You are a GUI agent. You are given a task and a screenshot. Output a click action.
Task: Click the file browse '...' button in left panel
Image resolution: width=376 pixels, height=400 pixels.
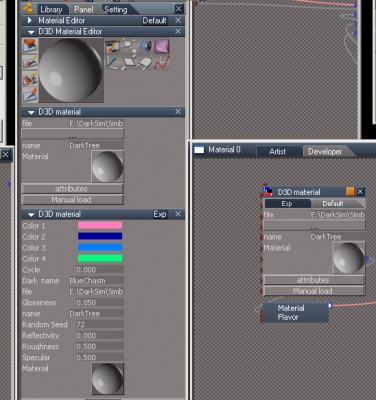pyautogui.click(x=72, y=134)
